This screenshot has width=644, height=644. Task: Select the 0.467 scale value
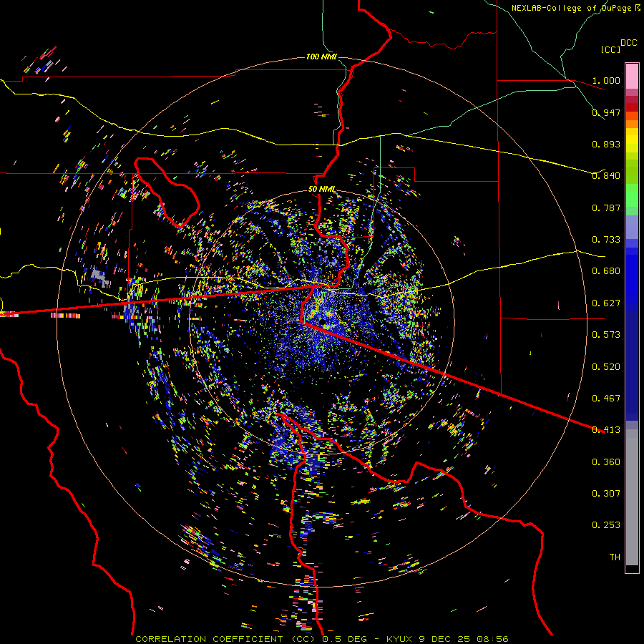tap(606, 399)
